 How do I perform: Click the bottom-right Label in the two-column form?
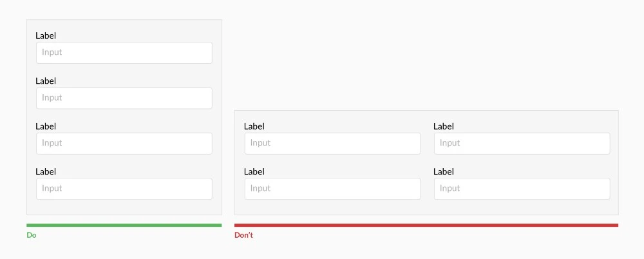(x=444, y=172)
